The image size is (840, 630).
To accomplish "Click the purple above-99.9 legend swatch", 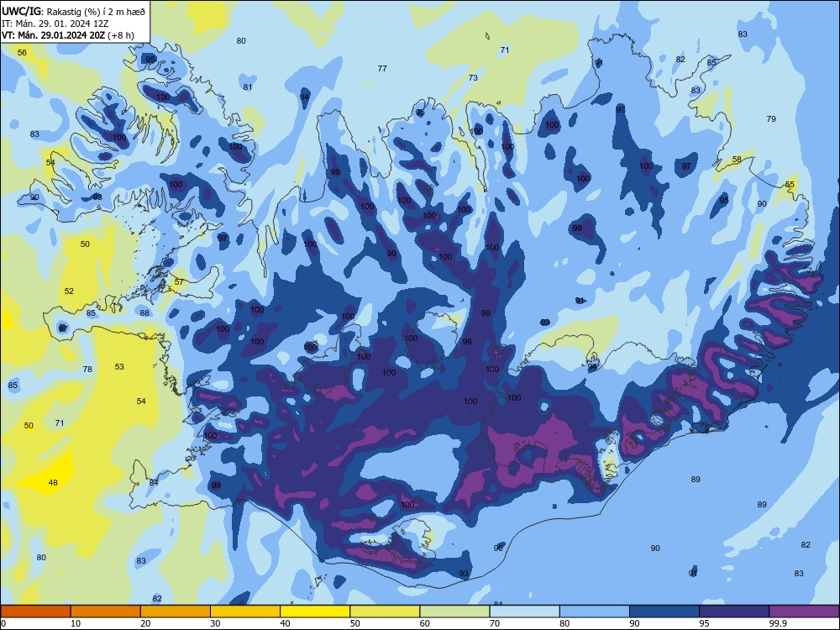I will 804,612.
